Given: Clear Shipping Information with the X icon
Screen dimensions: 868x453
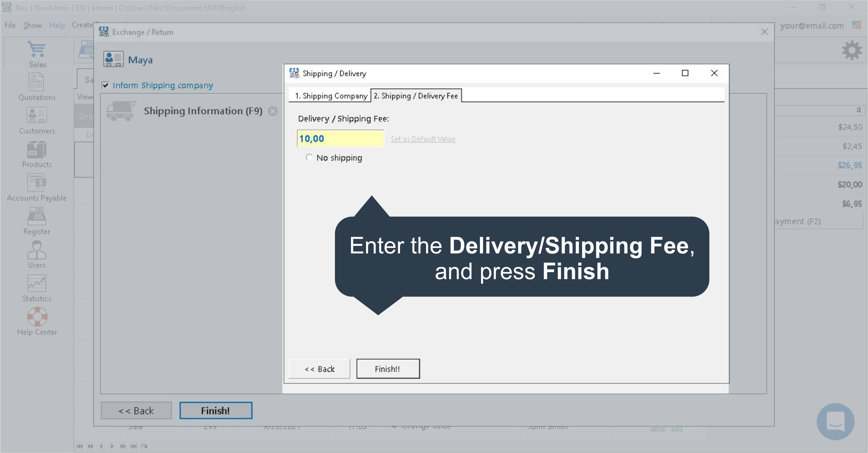Looking at the screenshot, I should pos(273,111).
